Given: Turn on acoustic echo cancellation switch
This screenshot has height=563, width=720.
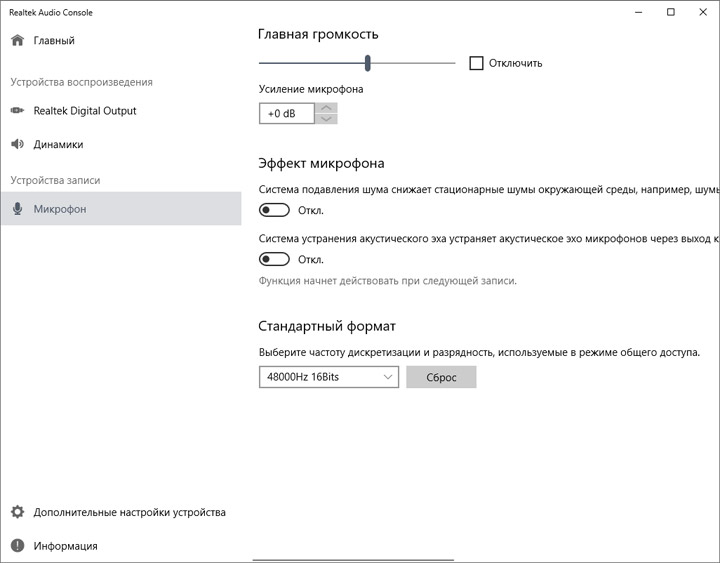Looking at the screenshot, I should point(274,259).
